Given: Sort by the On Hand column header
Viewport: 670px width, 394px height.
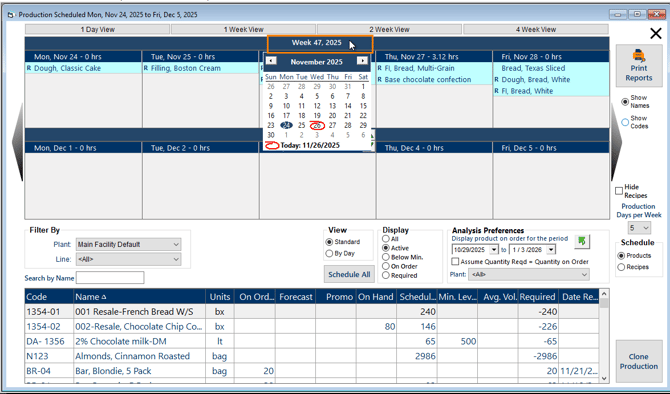Looking at the screenshot, I should (376, 297).
